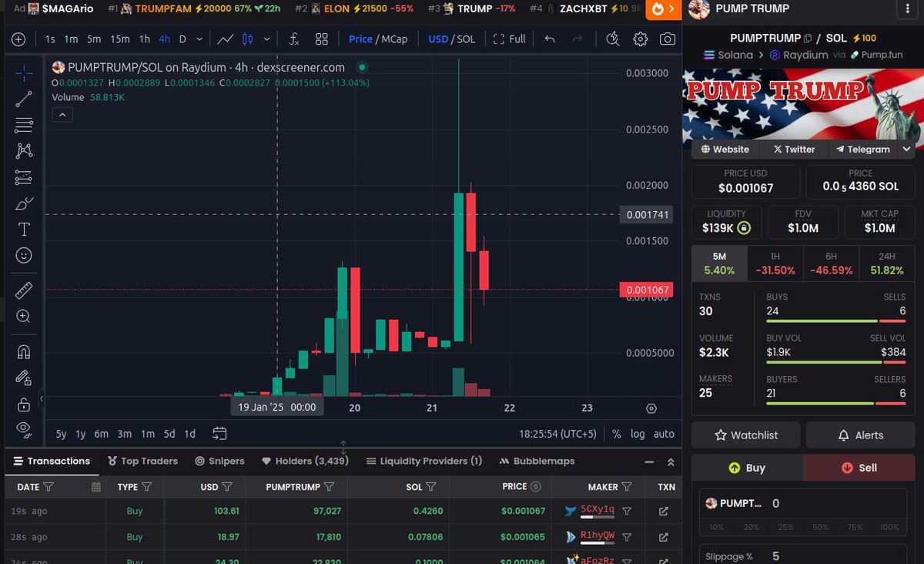The height and width of the screenshot is (564, 924).
Task: Switch chart to MCap display
Action: pyautogui.click(x=395, y=39)
